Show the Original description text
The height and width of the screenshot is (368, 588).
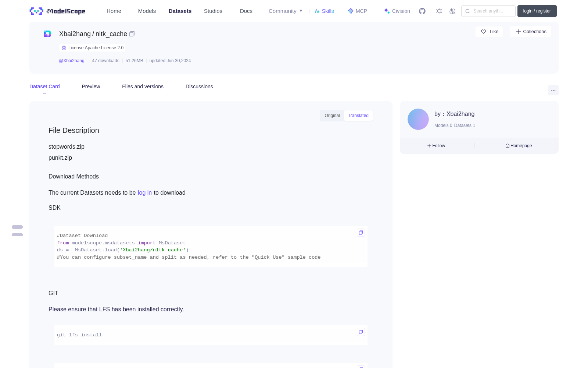point(332,116)
